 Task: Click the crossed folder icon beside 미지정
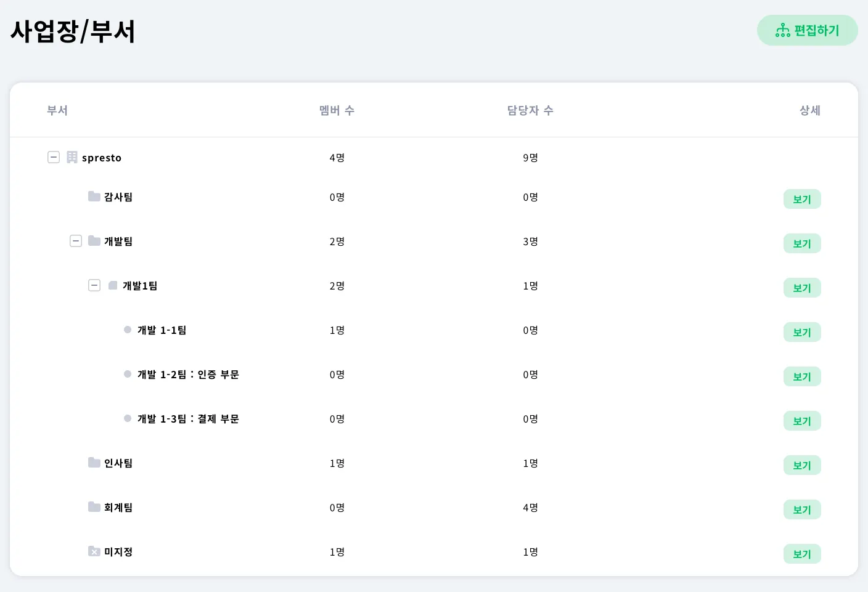94,551
